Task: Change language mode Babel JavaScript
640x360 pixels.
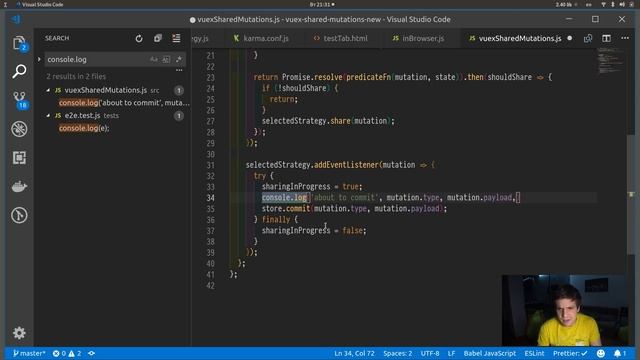Action: pyautogui.click(x=489, y=353)
